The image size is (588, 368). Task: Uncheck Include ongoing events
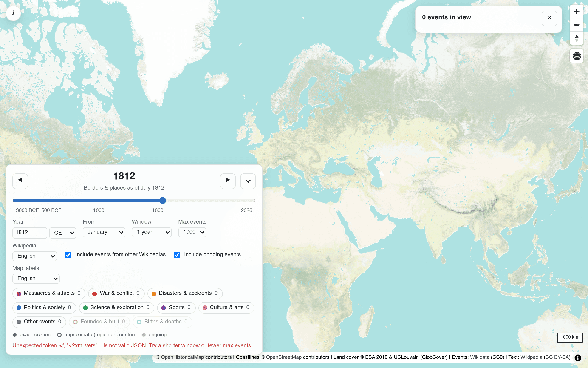point(177,255)
